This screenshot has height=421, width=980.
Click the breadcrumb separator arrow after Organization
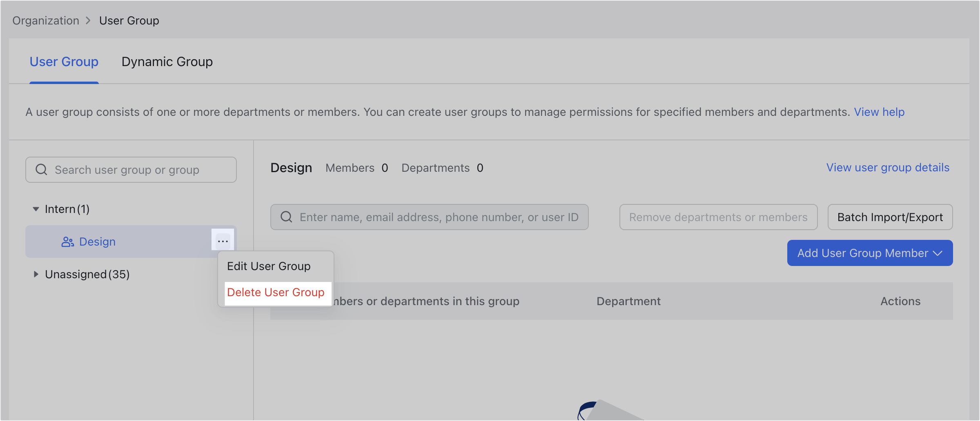(88, 20)
